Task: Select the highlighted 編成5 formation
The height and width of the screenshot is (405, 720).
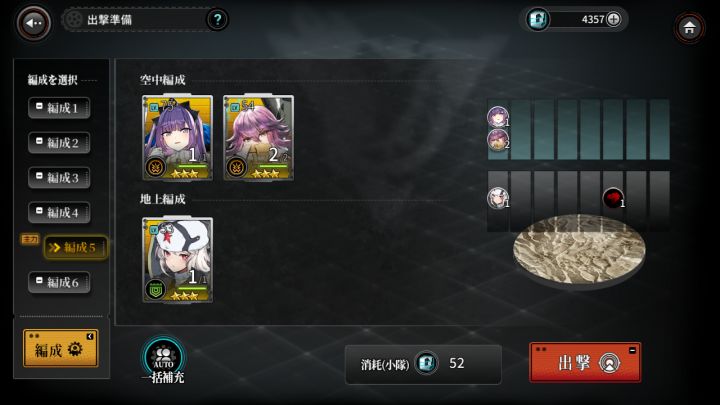Action: (x=76, y=248)
